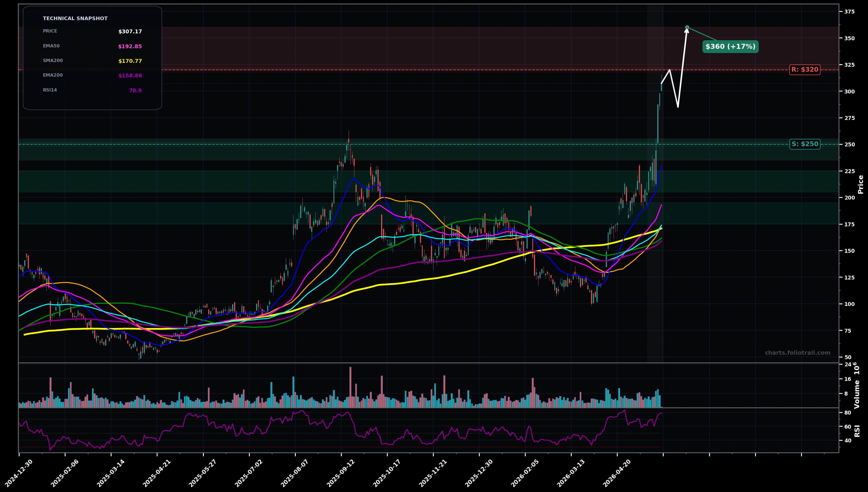Viewport: 868px width, 492px height.
Task: Click the 75 price axis tick
Action: point(847,331)
